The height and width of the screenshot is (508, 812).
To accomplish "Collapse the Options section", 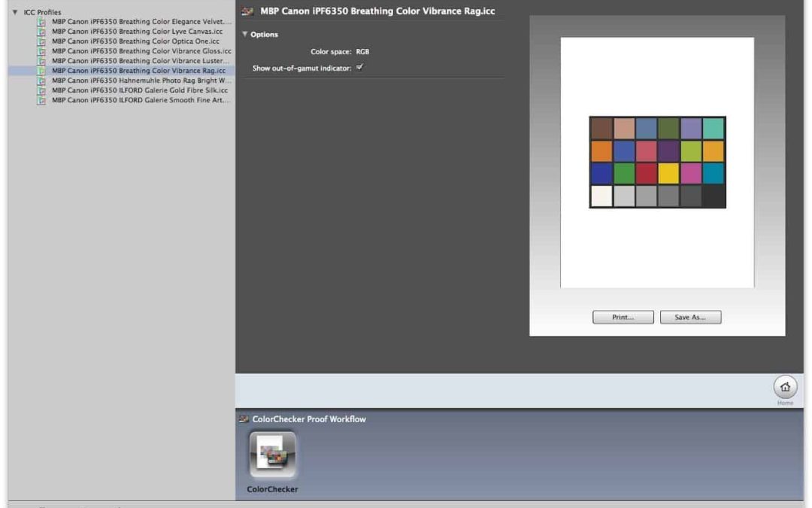I will pos(245,35).
